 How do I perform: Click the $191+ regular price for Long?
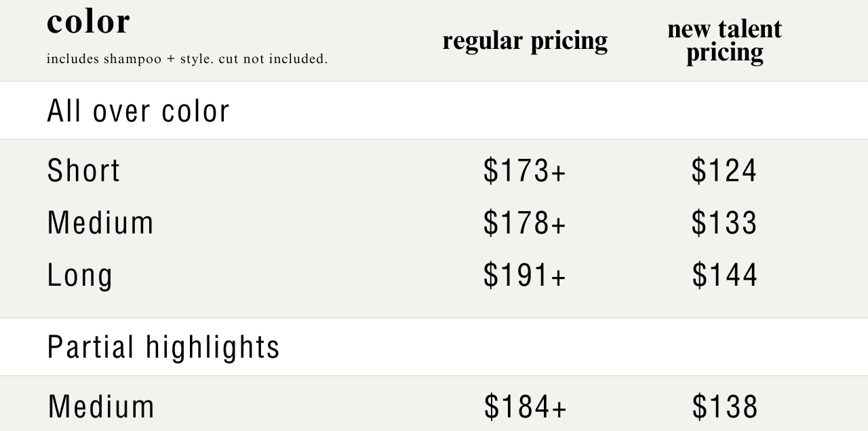tap(524, 275)
